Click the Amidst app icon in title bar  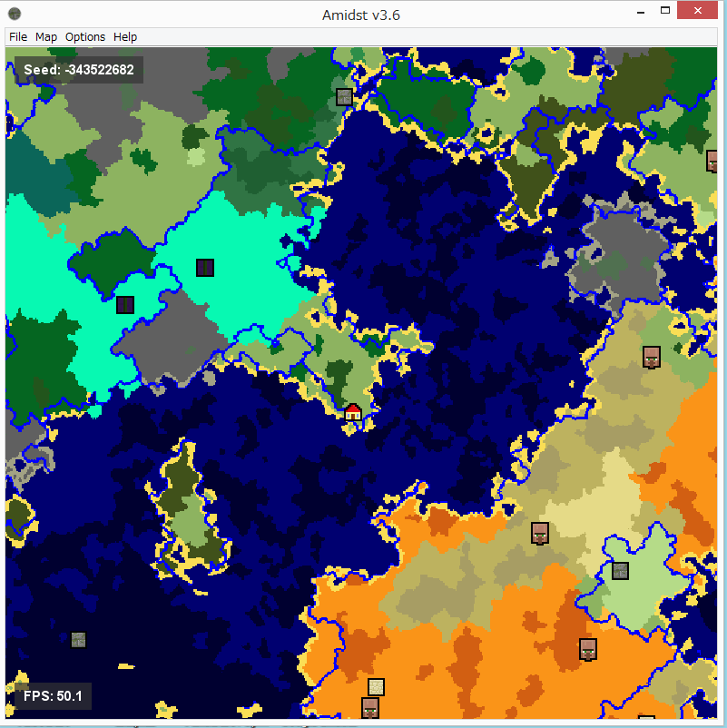[15, 14]
